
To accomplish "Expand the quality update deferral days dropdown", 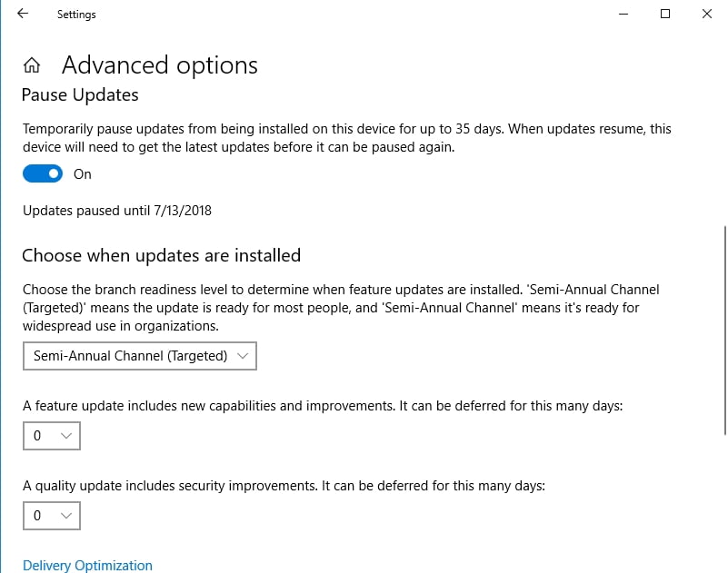I will pos(51,516).
